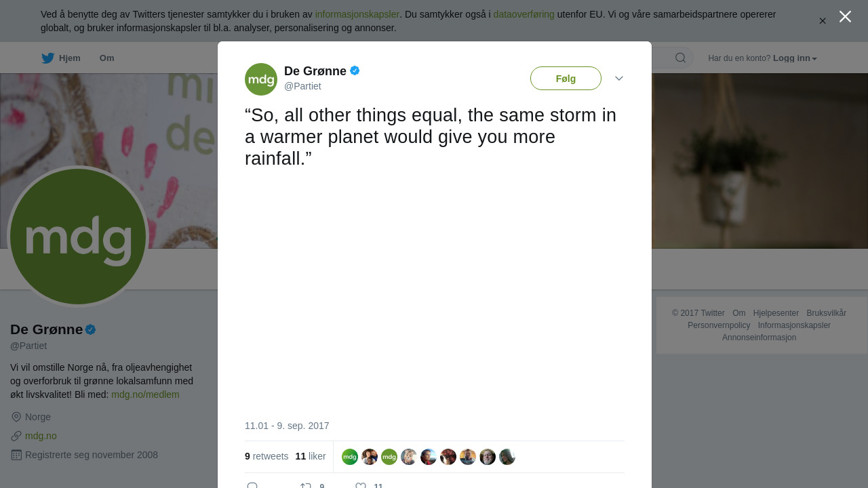Click the Twitter bird Hjem icon
Screen dimensions: 868x488
coord(47,58)
